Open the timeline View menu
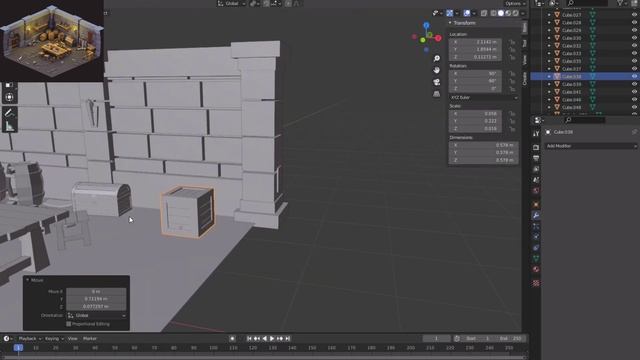Image resolution: width=640 pixels, height=360 pixels. point(73,338)
